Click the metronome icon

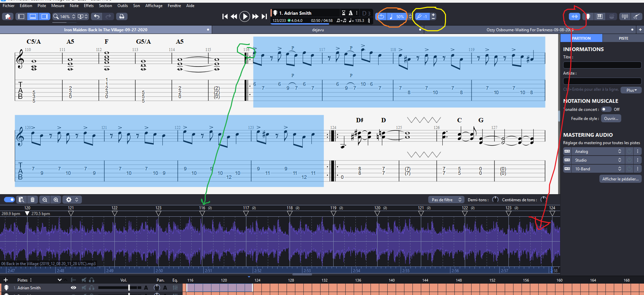350,13
